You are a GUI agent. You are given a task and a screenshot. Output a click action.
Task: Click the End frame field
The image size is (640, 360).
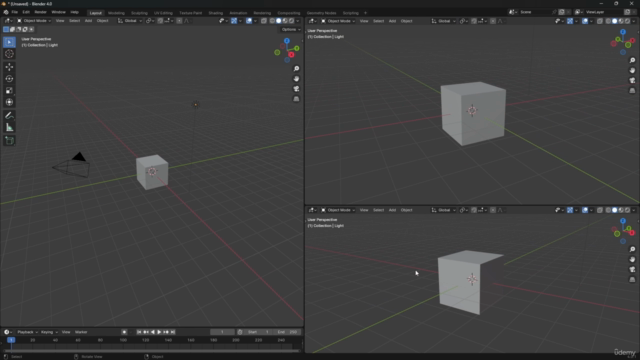[287, 332]
